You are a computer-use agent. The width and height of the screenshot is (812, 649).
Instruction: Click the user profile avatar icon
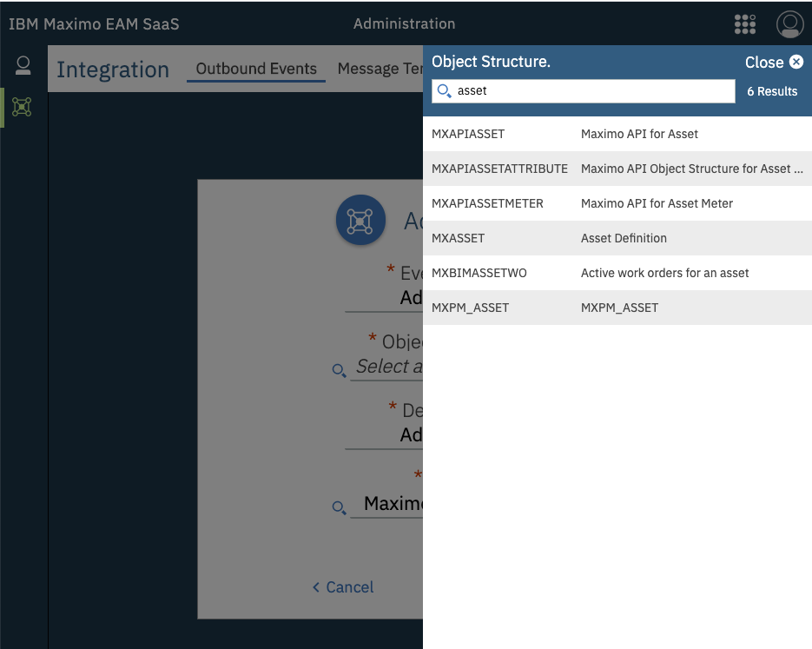coord(789,24)
